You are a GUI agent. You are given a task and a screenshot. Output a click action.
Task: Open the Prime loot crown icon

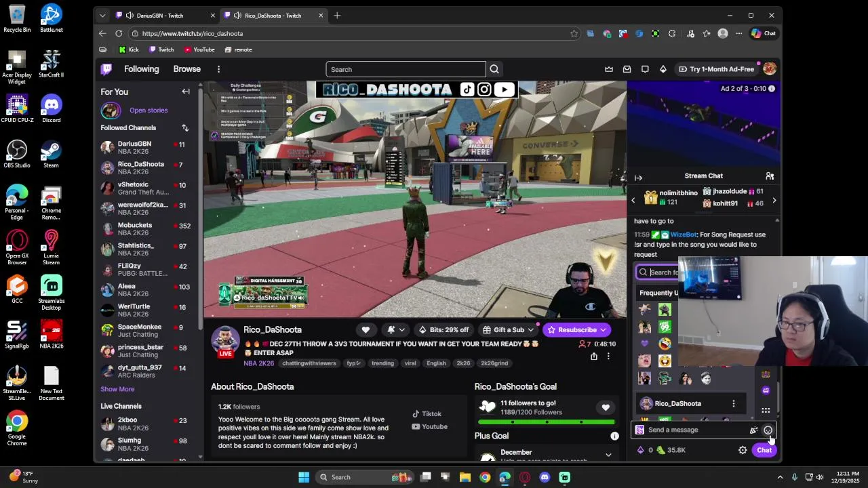coord(609,69)
